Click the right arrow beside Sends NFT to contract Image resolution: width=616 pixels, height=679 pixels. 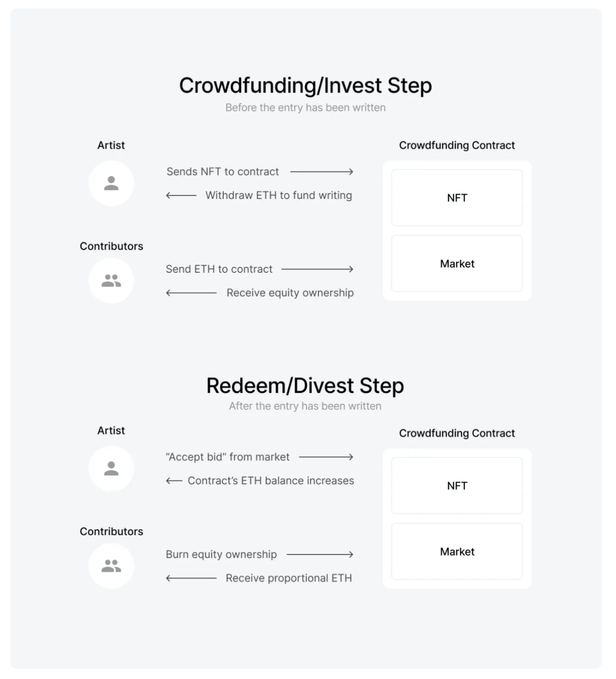[x=322, y=172]
